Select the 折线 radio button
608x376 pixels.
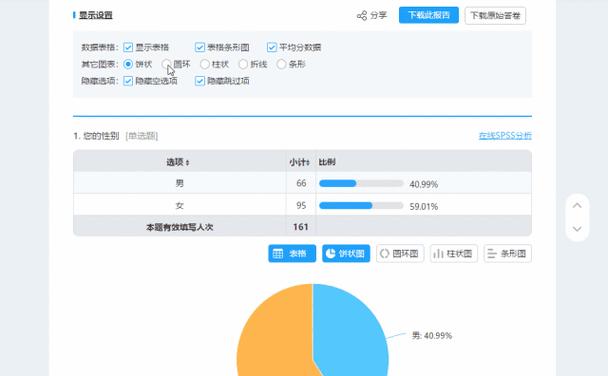(x=243, y=64)
